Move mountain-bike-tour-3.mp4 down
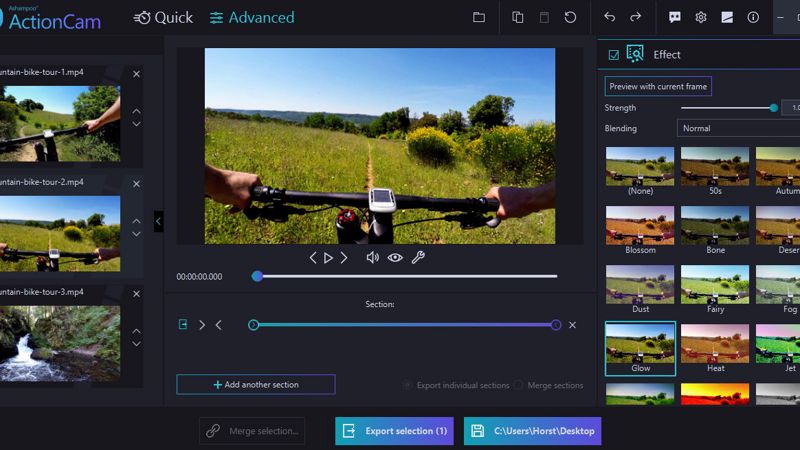The width and height of the screenshot is (800, 450). coord(136,344)
